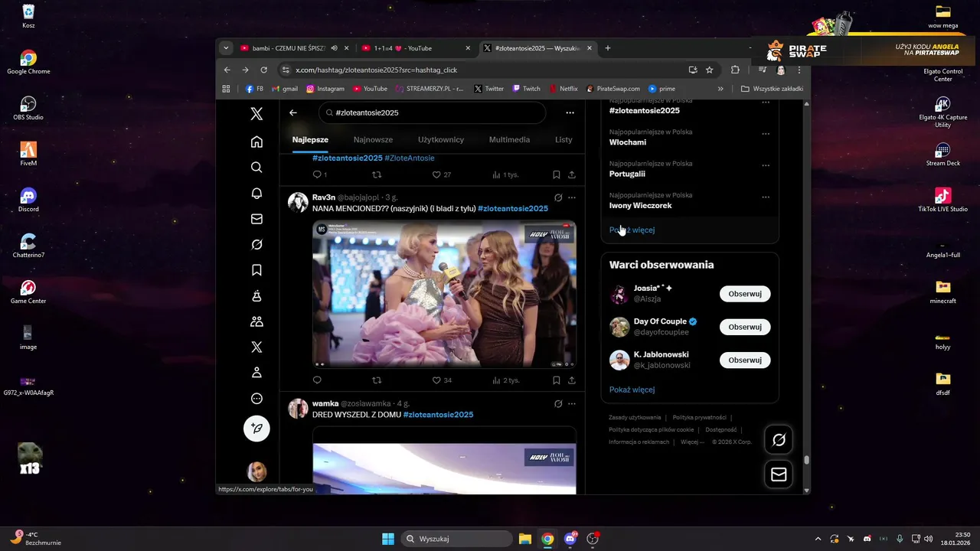Open floating Grok button bottom right
This screenshot has height=551, width=980.
coord(779,440)
